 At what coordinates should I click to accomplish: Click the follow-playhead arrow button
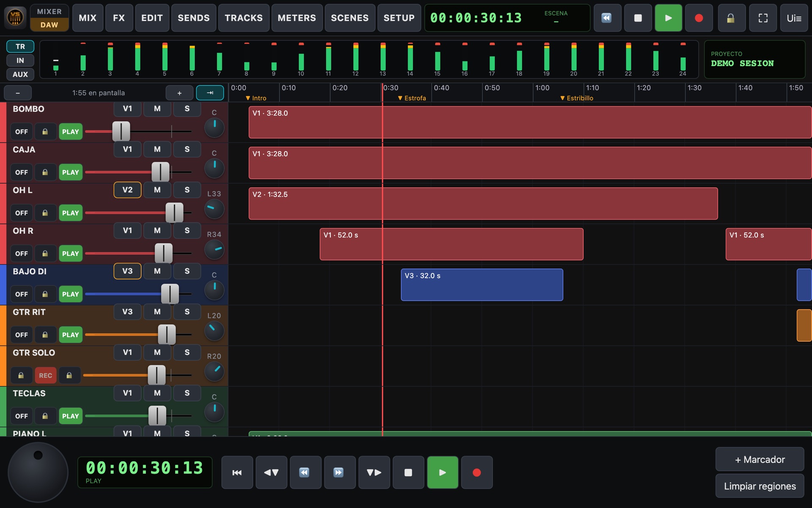pos(210,93)
